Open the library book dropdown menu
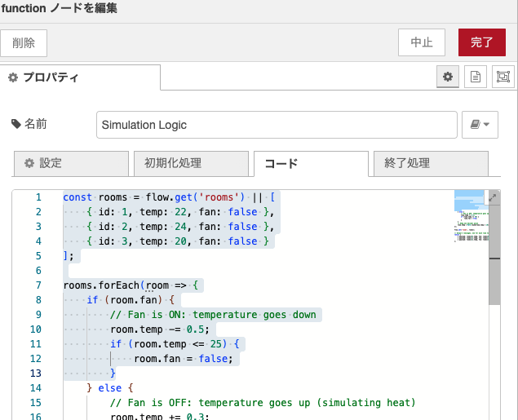The width and height of the screenshot is (518, 420). pyautogui.click(x=480, y=125)
